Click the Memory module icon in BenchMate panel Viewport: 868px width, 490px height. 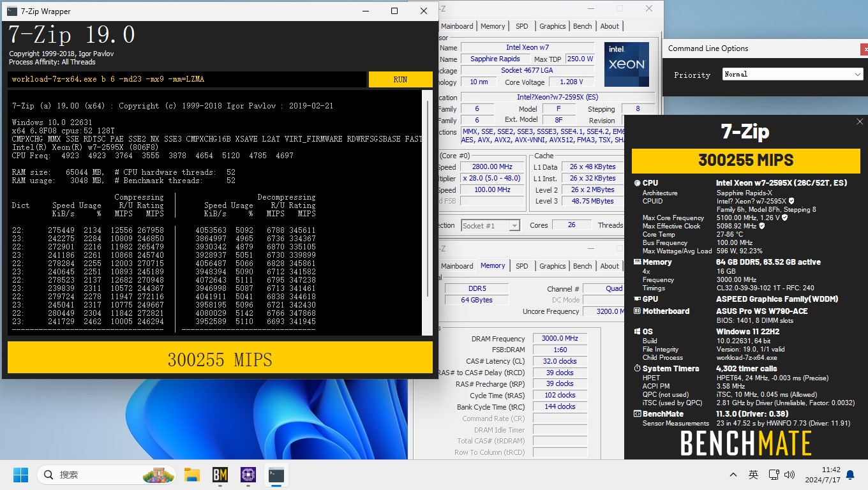(637, 262)
